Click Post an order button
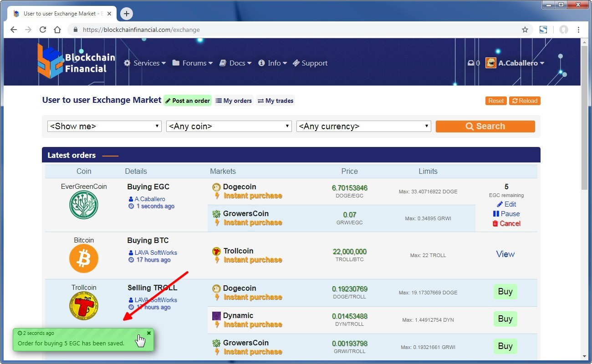This screenshot has height=364, width=592. (188, 101)
